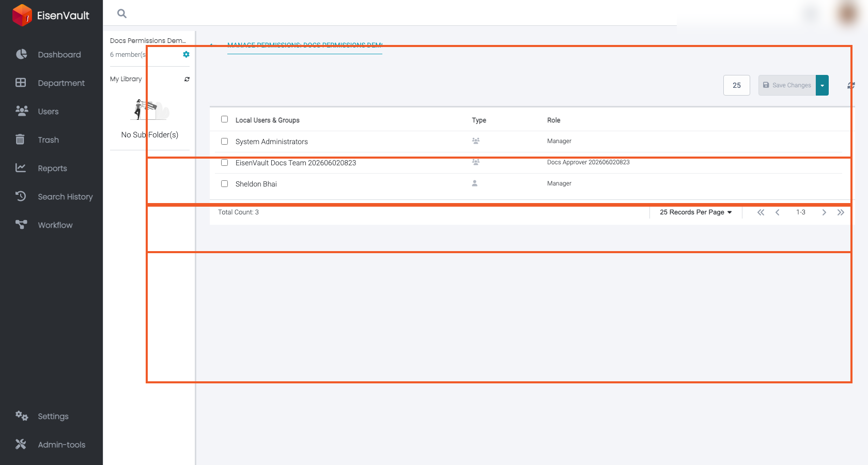The height and width of the screenshot is (465, 868).
Task: Click Manager role of Sheldon Bhai
Action: point(559,183)
